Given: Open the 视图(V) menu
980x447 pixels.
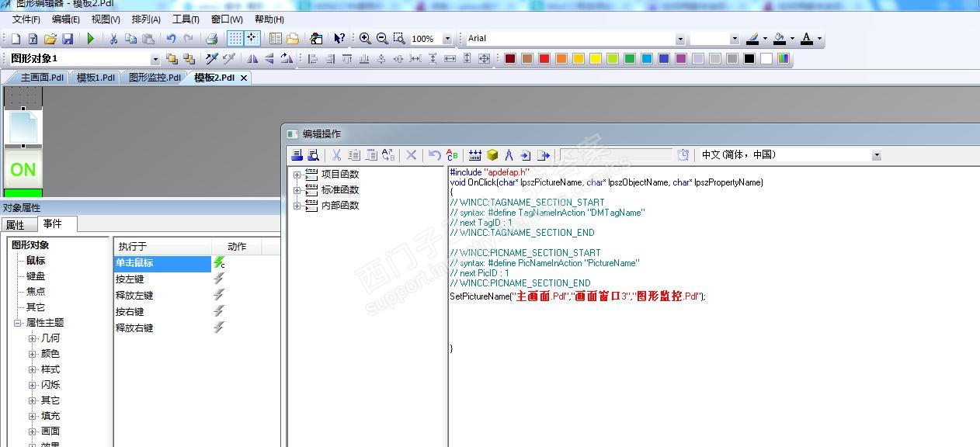Looking at the screenshot, I should pos(106,19).
